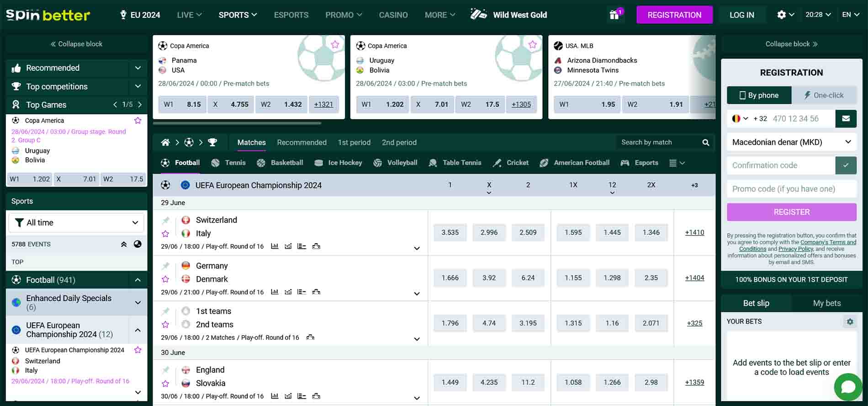The width and height of the screenshot is (868, 406).
Task: Open stadium icon for Germany–Denmark match
Action: 316,292
